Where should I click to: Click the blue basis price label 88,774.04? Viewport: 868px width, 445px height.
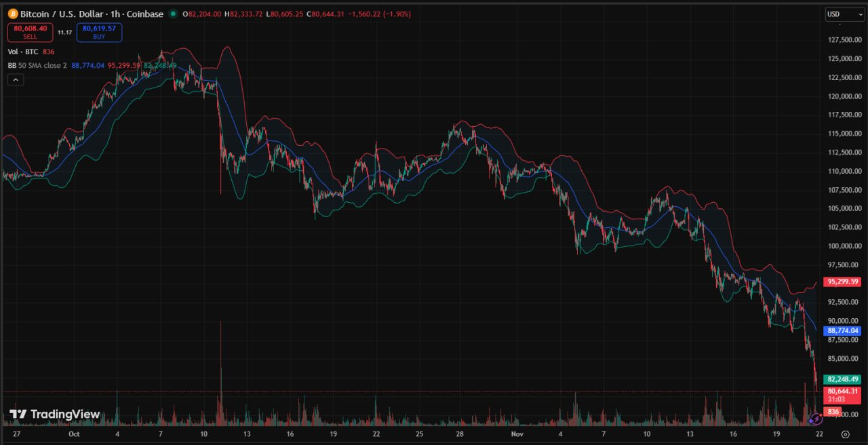(x=842, y=330)
